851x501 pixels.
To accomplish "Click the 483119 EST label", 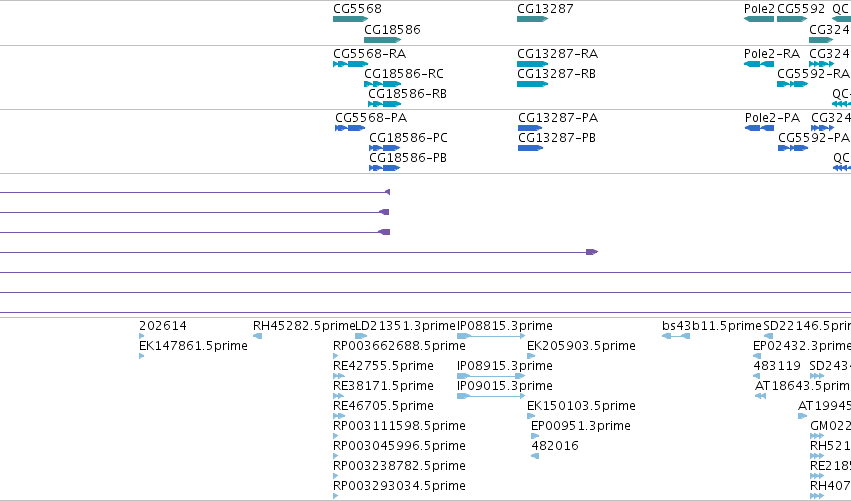I will click(777, 366).
